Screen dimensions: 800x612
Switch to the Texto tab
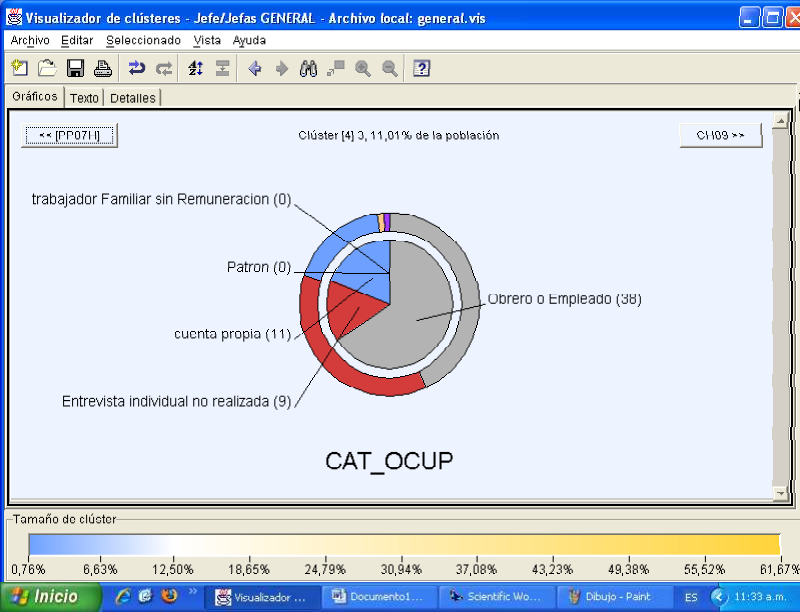(x=84, y=98)
